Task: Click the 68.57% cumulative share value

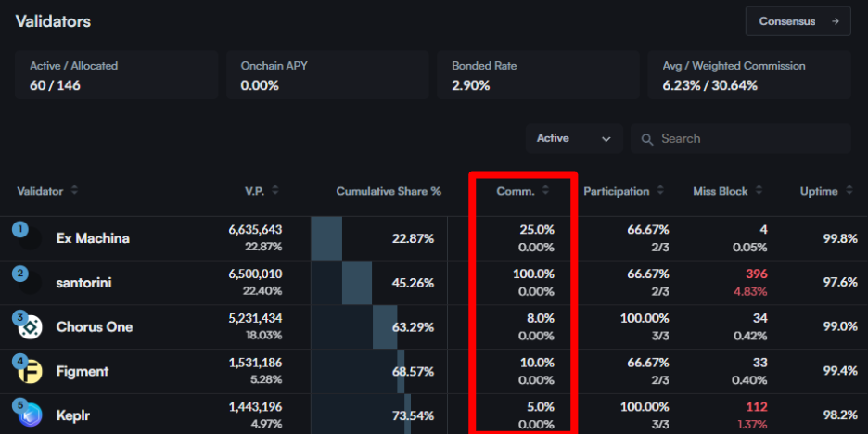Action: click(x=413, y=372)
